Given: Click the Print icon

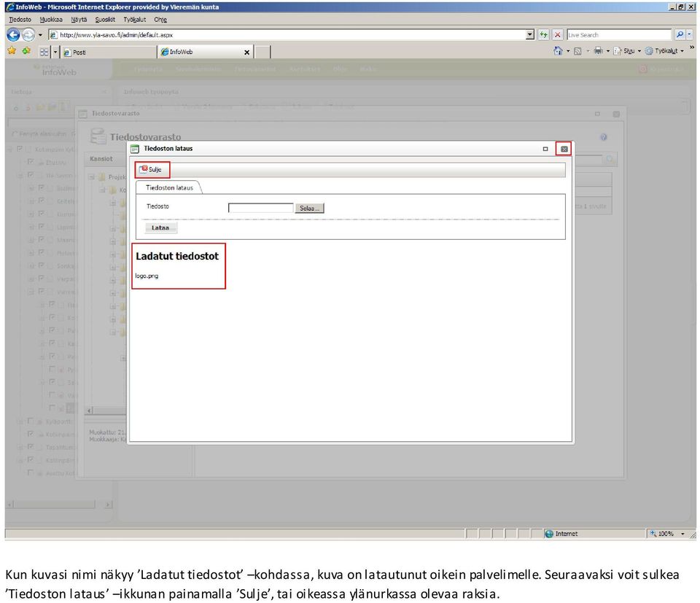Looking at the screenshot, I should pos(598,51).
